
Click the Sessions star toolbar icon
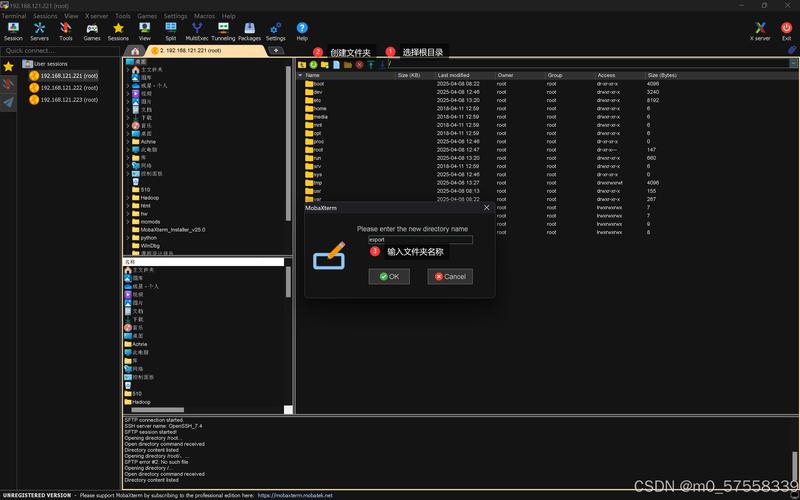118,31
